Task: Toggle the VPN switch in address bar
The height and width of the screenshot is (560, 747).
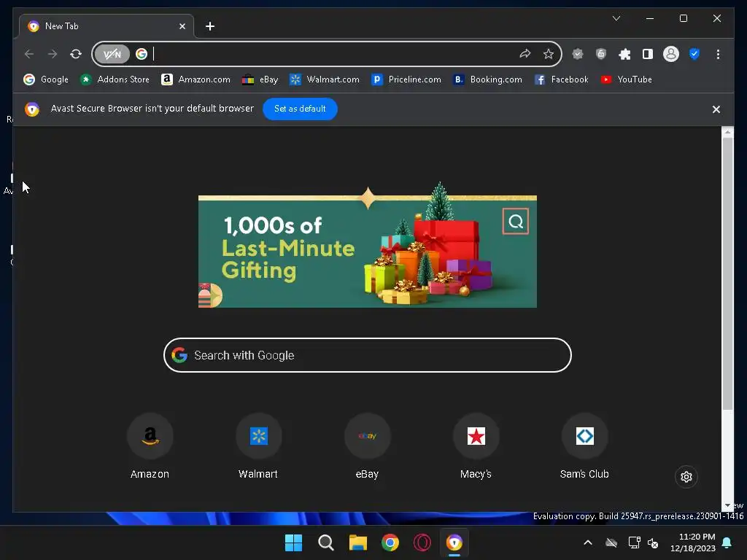Action: (112, 54)
